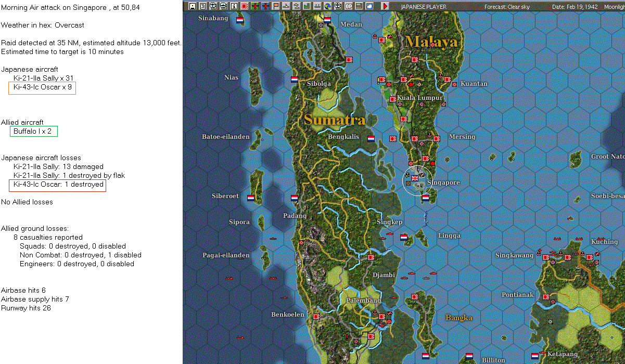Open the globe map toolbar icon
The height and width of the screenshot is (364, 625).
click(328, 6)
